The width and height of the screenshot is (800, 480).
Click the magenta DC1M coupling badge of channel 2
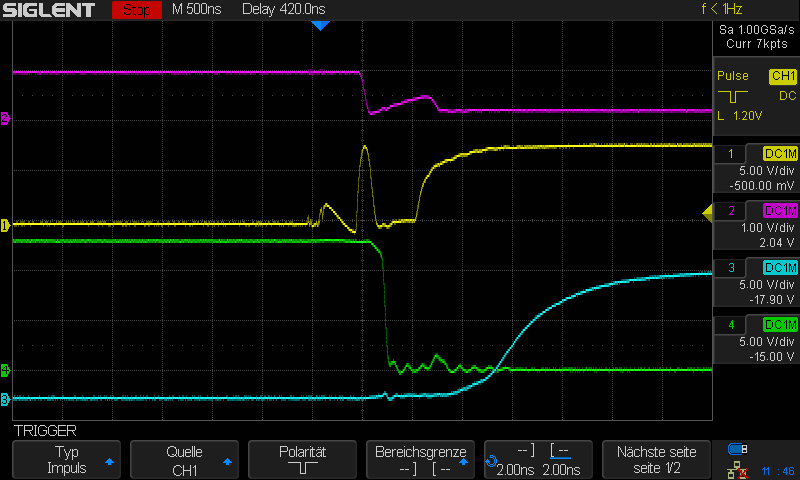click(x=780, y=211)
